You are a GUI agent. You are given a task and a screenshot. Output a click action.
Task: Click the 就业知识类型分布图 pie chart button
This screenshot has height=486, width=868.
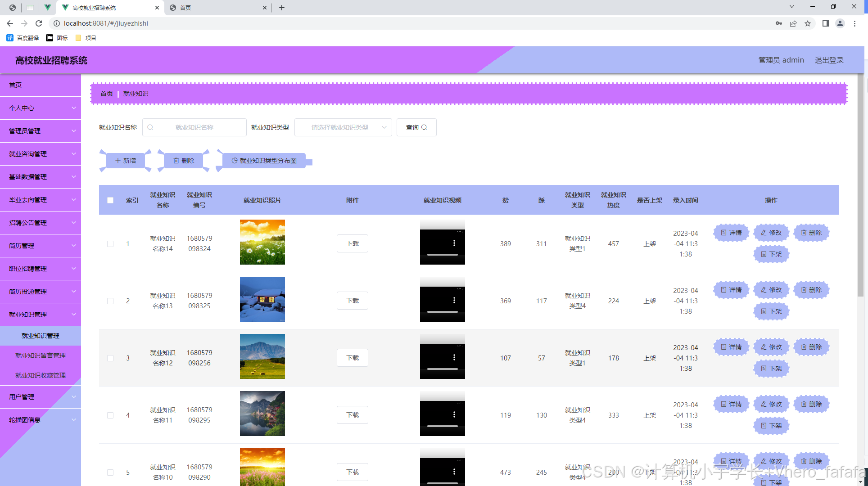click(264, 161)
